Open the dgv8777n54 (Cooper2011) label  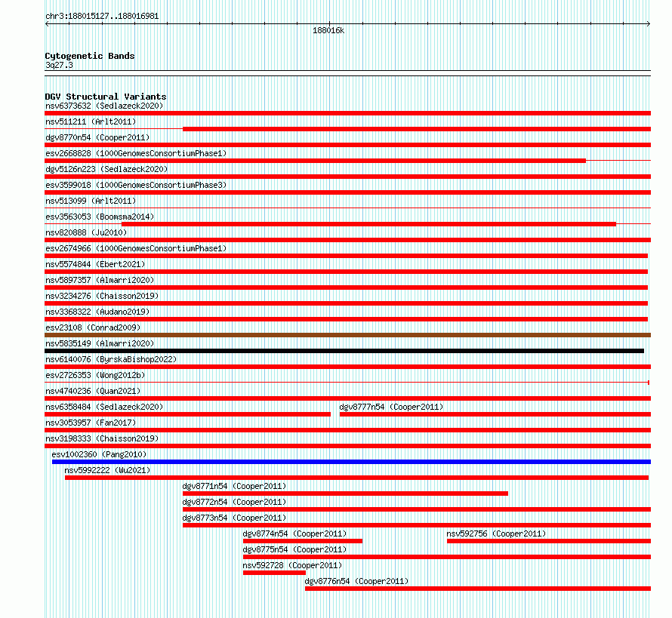point(391,407)
